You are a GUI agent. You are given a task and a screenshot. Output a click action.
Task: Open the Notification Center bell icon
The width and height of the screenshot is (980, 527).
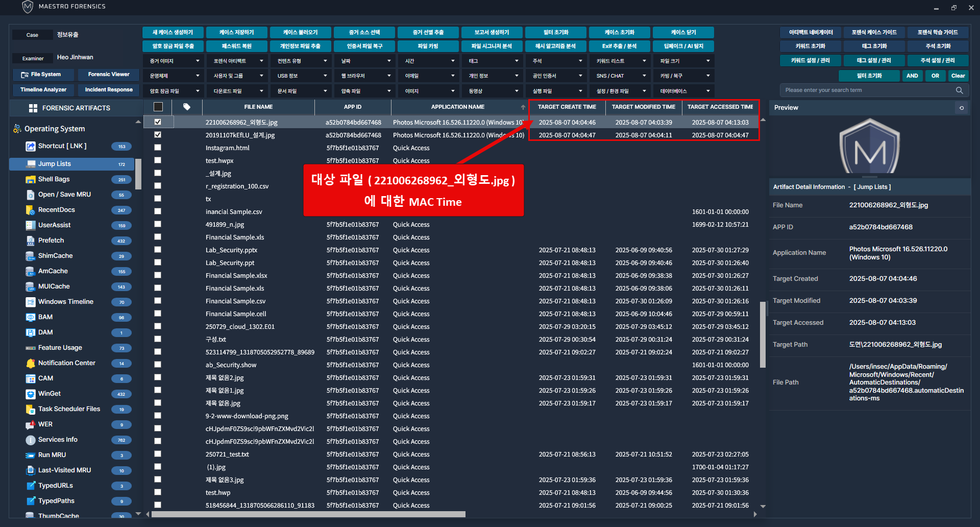31,363
